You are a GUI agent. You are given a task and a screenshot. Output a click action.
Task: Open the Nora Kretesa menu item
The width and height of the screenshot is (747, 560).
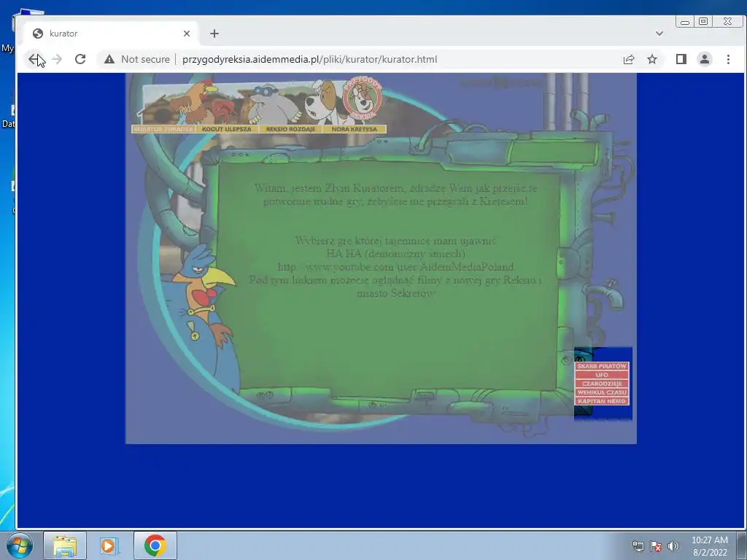355,129
